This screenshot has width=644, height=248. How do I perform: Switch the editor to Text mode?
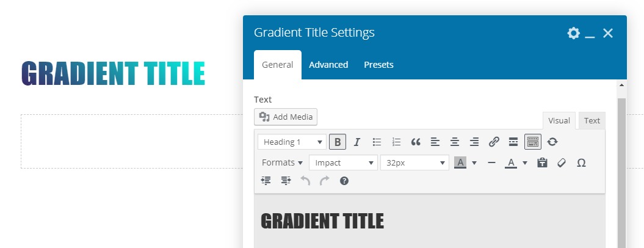point(592,120)
